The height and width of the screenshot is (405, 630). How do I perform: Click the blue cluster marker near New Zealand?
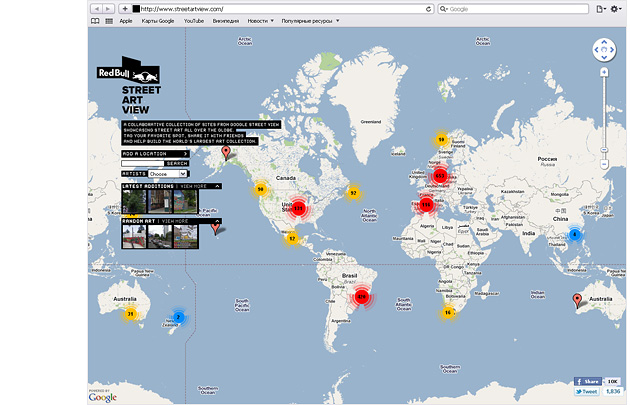[178, 317]
